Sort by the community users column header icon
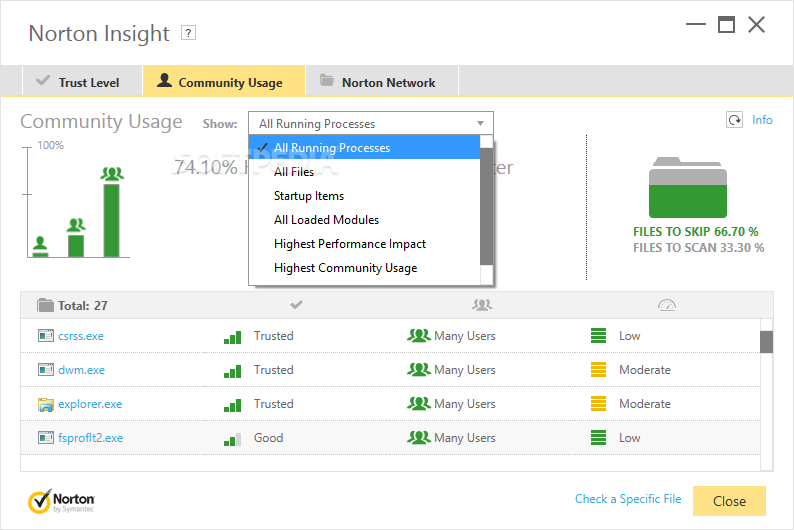794x530 pixels. (x=482, y=305)
